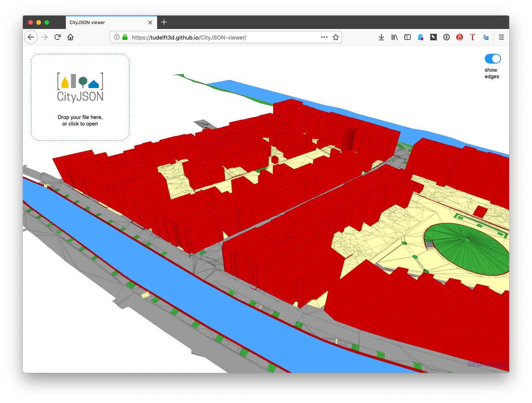
Task: Reload the CityJSON viewer page
Action: 57,37
